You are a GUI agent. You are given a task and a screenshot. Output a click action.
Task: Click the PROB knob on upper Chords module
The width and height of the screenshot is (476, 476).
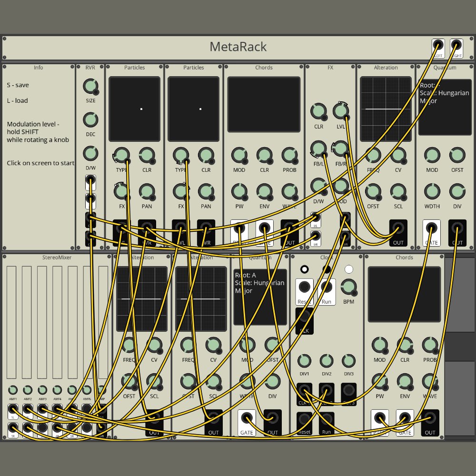click(289, 155)
